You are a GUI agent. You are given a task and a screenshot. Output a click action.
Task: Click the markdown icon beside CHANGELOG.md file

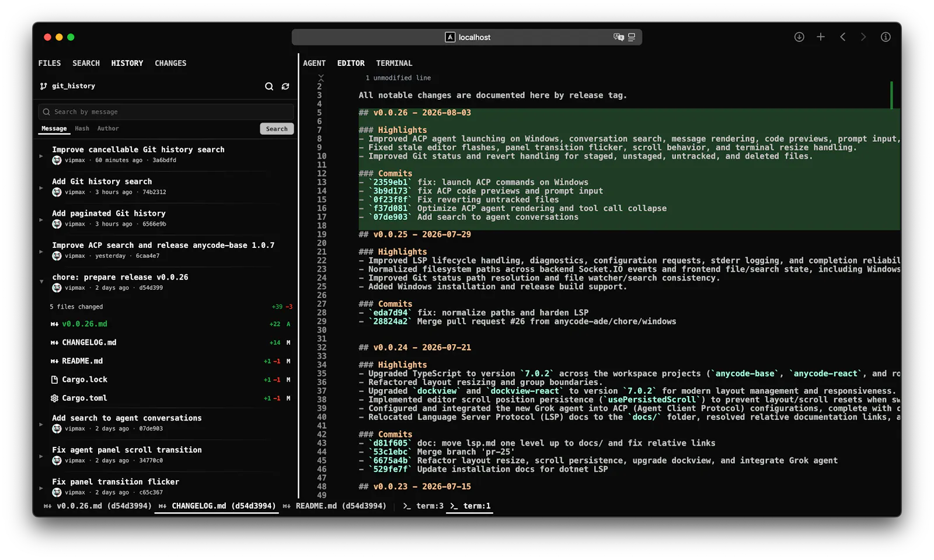[54, 343]
